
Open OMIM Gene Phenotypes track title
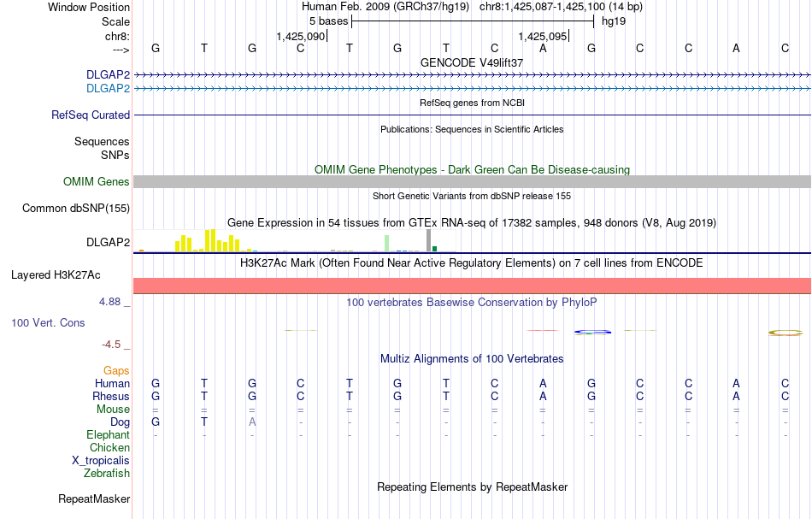[x=472, y=169]
